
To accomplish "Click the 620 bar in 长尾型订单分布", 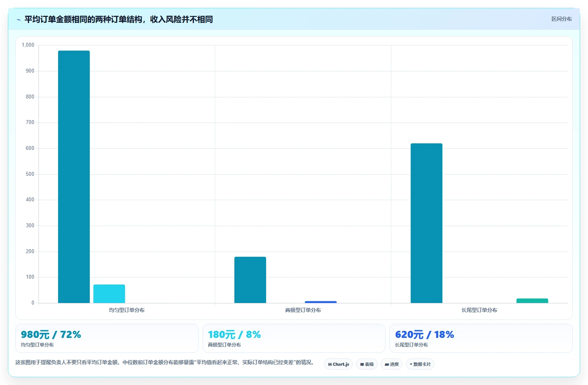I will tap(426, 223).
